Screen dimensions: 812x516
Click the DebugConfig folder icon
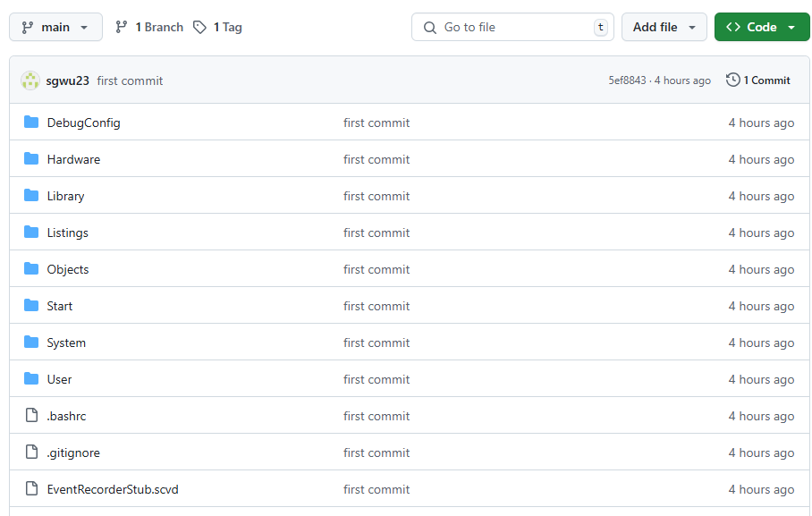31,122
